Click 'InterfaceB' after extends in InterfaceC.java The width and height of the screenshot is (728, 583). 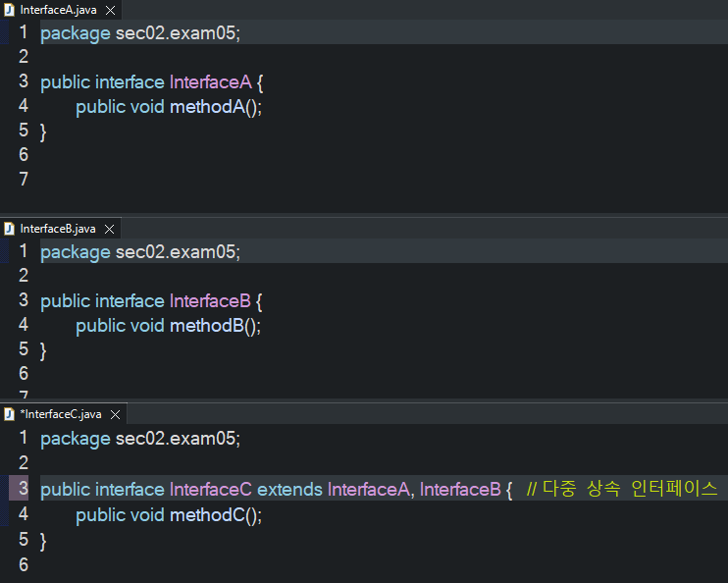pos(460,490)
